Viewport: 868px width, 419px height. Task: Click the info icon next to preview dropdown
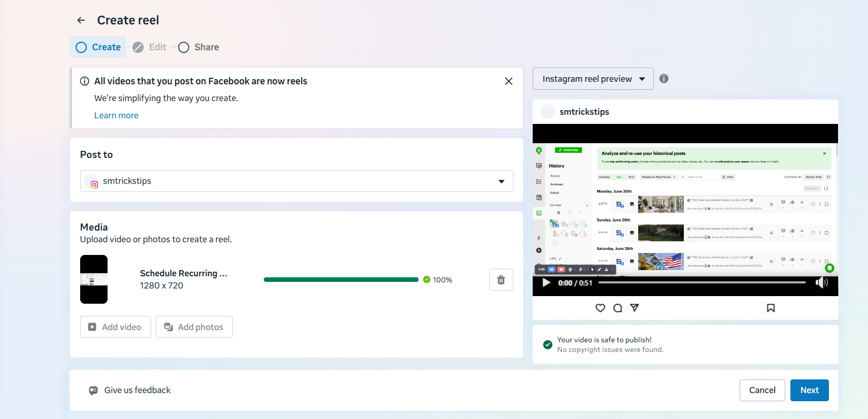coord(664,79)
